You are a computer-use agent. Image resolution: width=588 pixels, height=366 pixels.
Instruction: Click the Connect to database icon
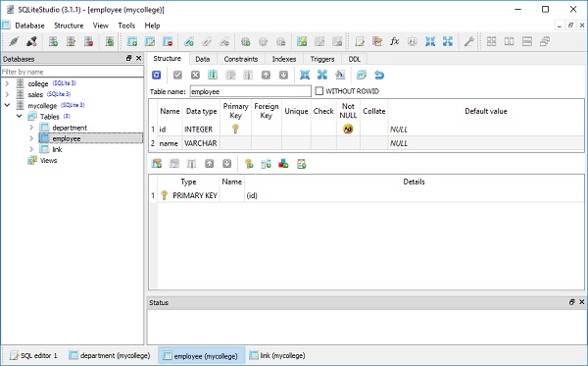14,41
